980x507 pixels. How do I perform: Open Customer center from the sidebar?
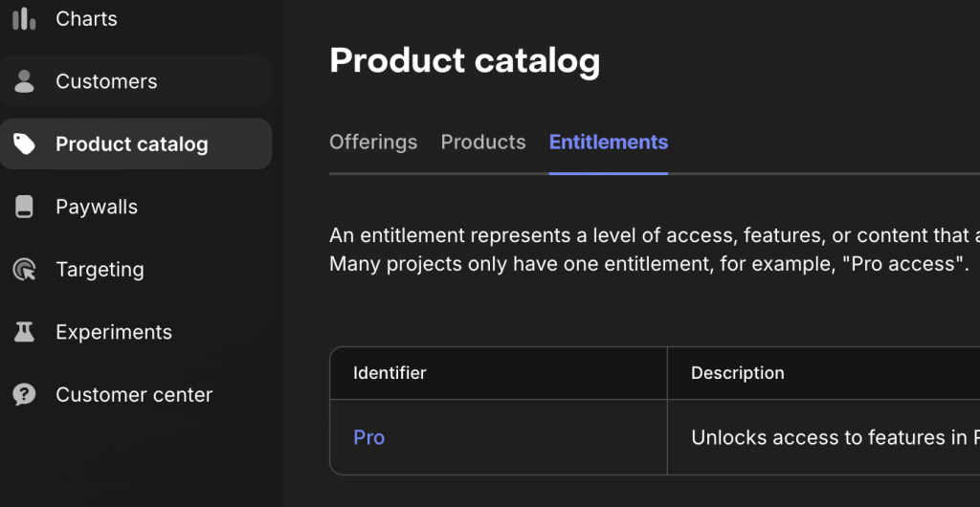click(x=134, y=395)
